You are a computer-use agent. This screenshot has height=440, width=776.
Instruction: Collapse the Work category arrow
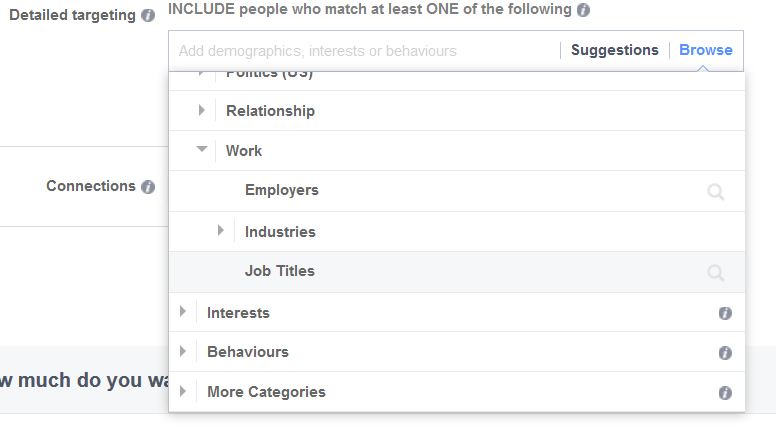click(x=202, y=150)
